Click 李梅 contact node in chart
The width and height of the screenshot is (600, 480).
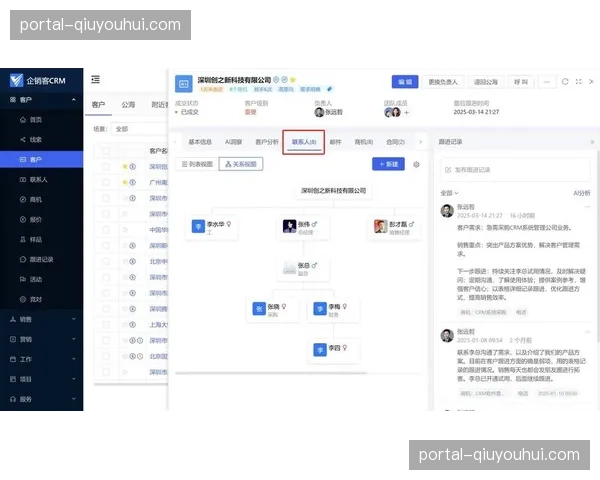tap(333, 309)
